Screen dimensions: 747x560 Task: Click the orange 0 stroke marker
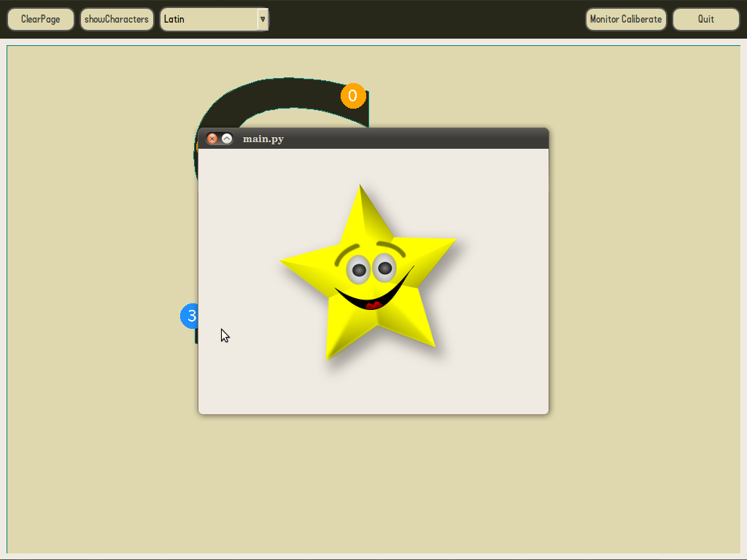pos(353,96)
